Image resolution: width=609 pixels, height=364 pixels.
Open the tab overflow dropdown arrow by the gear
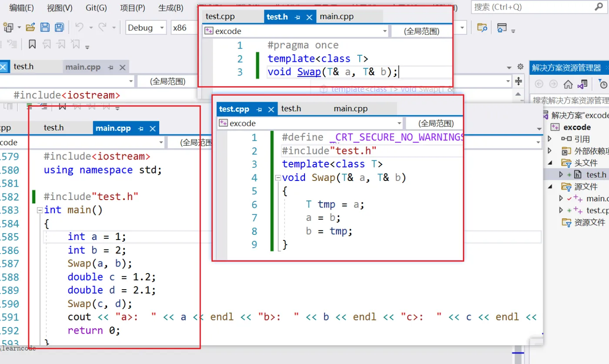pyautogui.click(x=509, y=67)
